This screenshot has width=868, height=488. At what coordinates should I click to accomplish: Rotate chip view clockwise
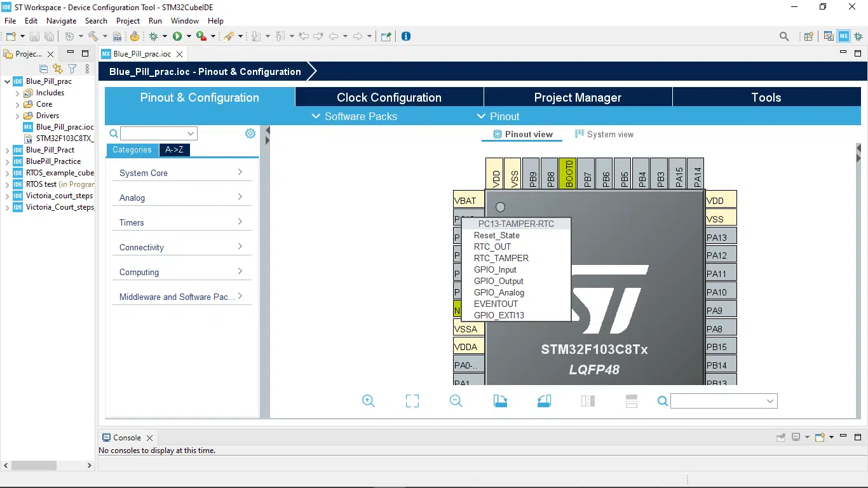500,401
